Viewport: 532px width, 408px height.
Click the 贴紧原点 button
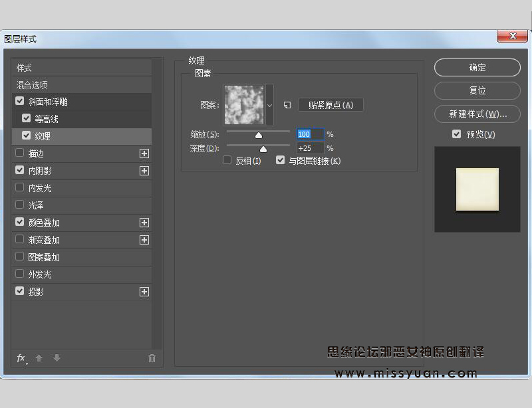pos(331,105)
